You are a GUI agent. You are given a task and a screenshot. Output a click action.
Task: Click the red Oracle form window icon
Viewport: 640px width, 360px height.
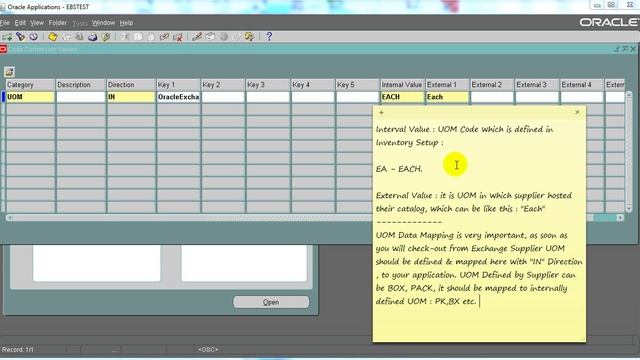(3, 49)
